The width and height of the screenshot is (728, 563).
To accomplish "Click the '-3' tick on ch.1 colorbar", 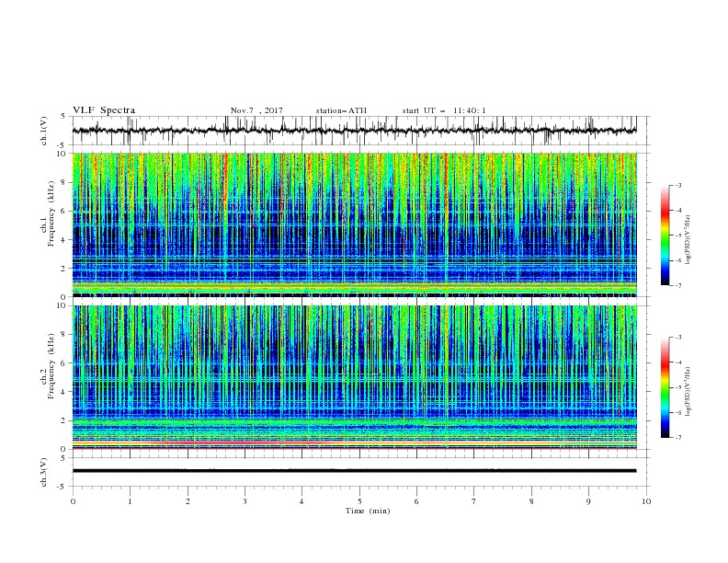I will coord(678,185).
